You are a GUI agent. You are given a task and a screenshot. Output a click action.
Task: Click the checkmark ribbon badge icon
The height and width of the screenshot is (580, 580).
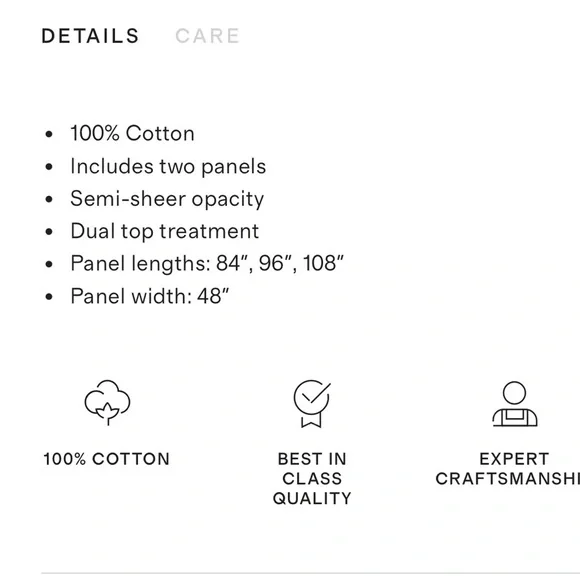[312, 404]
